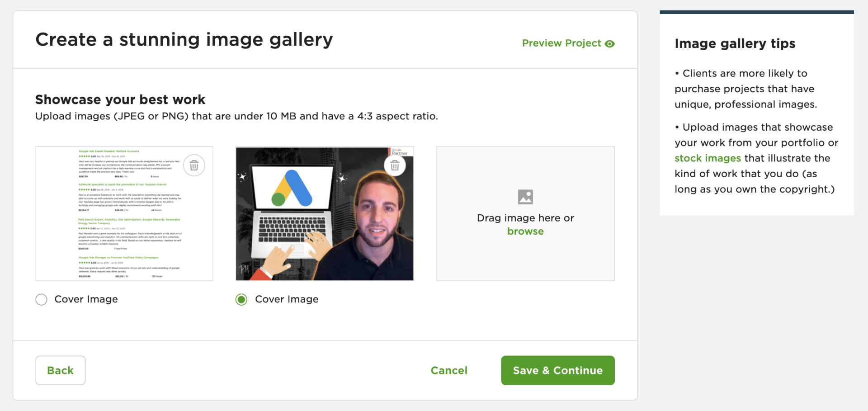Deselect the currently active Cover Image radio

[x=242, y=299]
